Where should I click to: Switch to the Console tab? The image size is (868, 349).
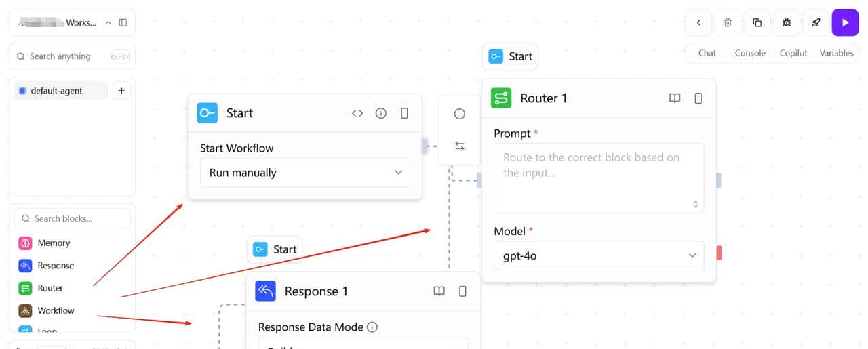click(x=750, y=53)
